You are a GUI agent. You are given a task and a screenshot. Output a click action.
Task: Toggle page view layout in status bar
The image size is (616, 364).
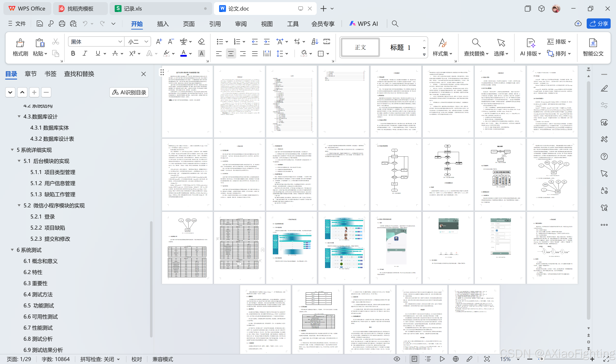point(414,359)
